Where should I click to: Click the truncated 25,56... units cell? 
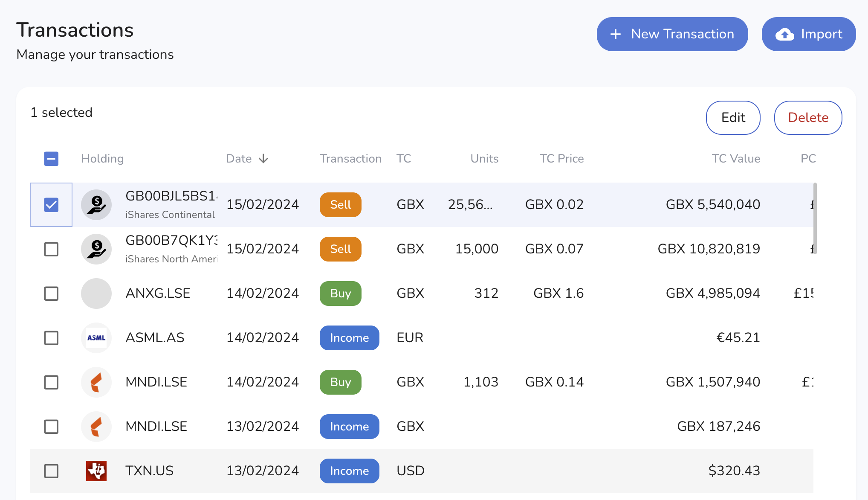[x=470, y=205]
